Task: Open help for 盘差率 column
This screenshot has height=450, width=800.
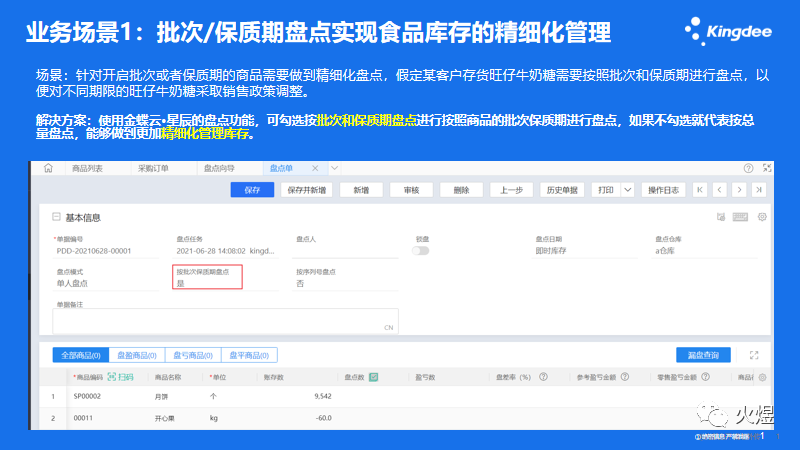Action: (x=543, y=377)
